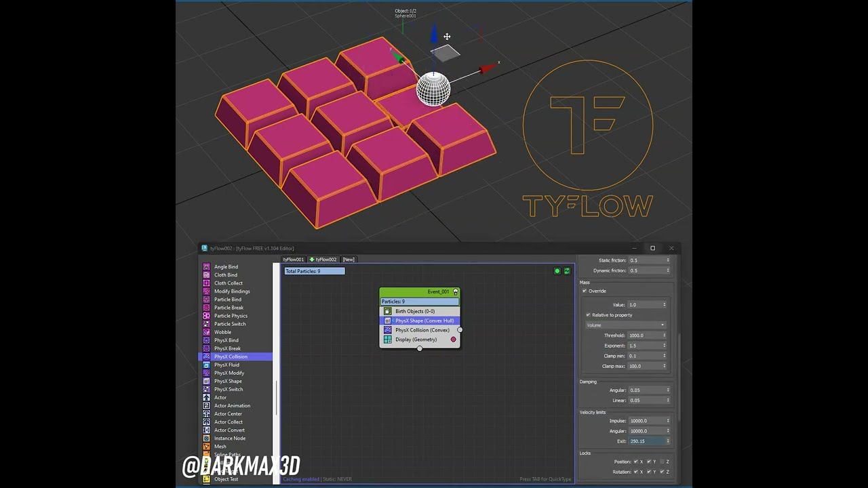Click the red X axis gizmo arrow
The height and width of the screenshot is (488, 868).
pyautogui.click(x=488, y=68)
